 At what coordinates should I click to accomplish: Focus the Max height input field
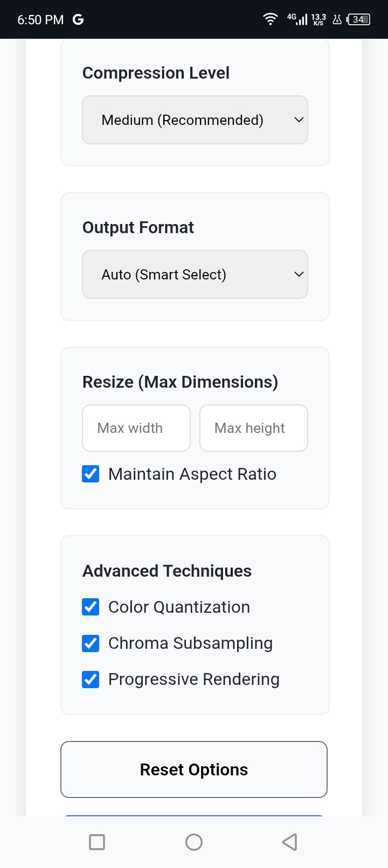click(254, 428)
